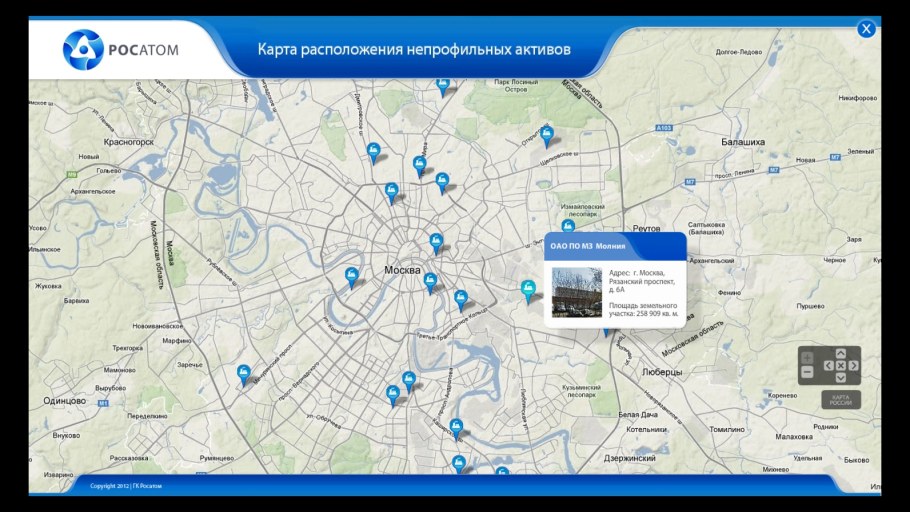Pan the map left with the arrow
Viewport: 910px width, 512px height.
click(828, 366)
